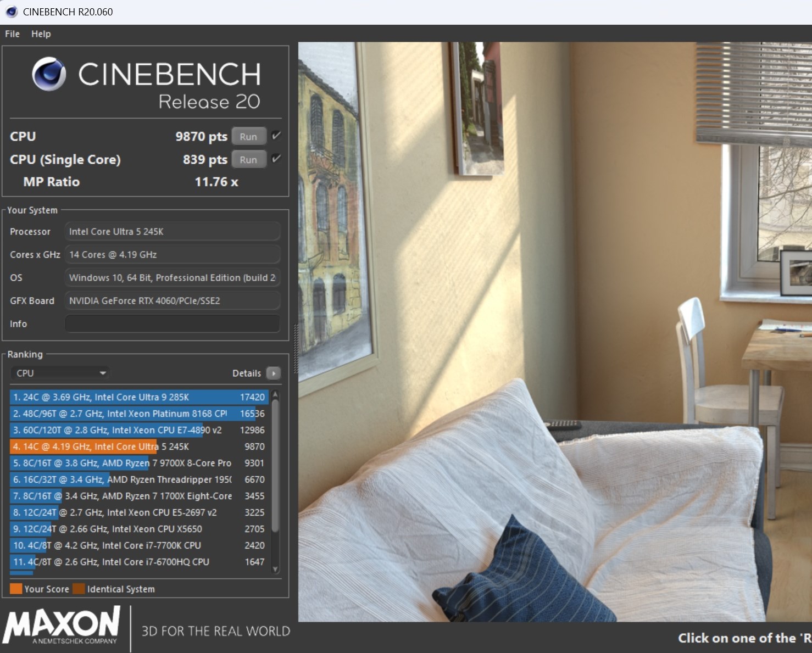Click the orange Your Score legend swatch
The height and width of the screenshot is (653, 812).
pyautogui.click(x=16, y=589)
